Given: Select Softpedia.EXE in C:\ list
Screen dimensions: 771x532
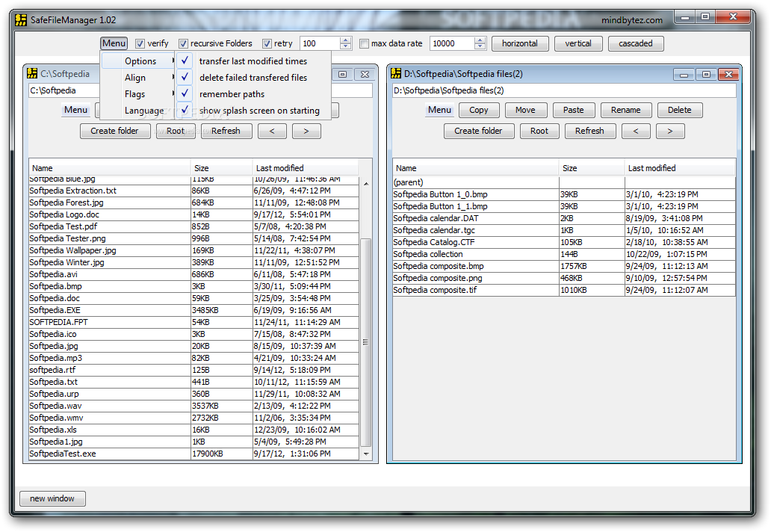Looking at the screenshot, I should [193, 310].
